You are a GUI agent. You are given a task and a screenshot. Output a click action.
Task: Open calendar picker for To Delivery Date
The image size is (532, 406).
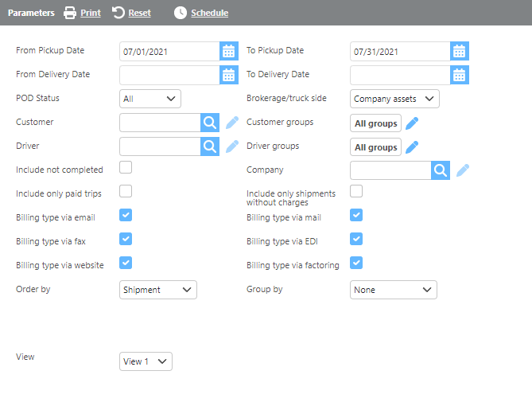[459, 75]
